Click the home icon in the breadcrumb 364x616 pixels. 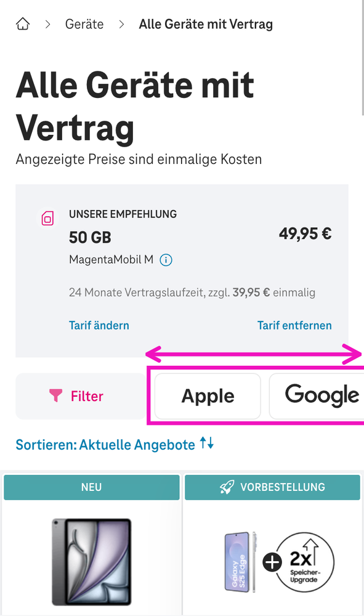(x=22, y=23)
